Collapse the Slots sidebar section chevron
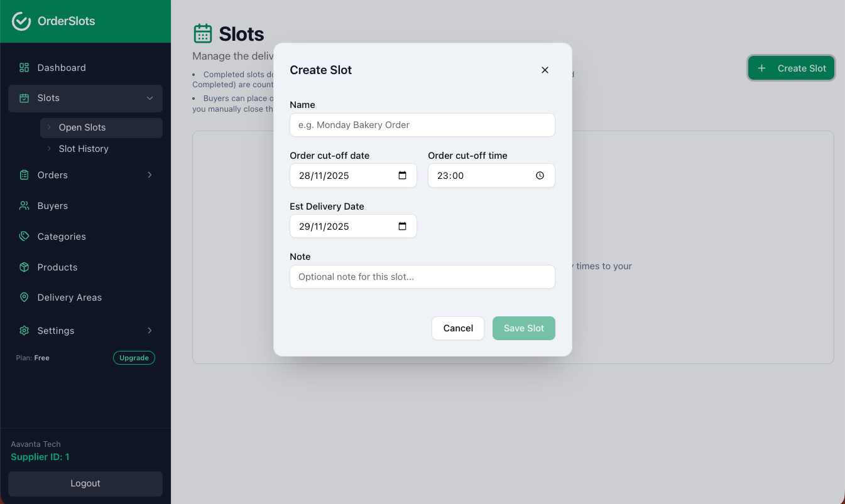The height and width of the screenshot is (504, 845). 150,98
